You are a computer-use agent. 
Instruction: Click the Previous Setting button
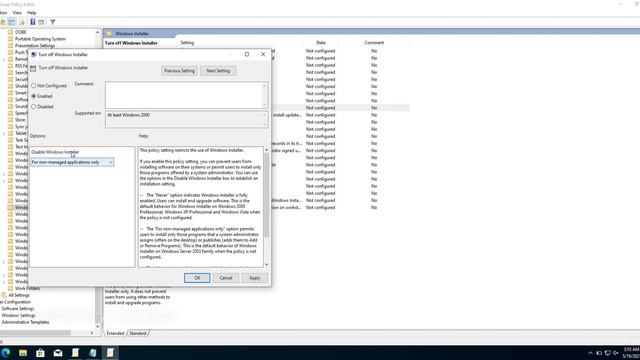pos(179,71)
